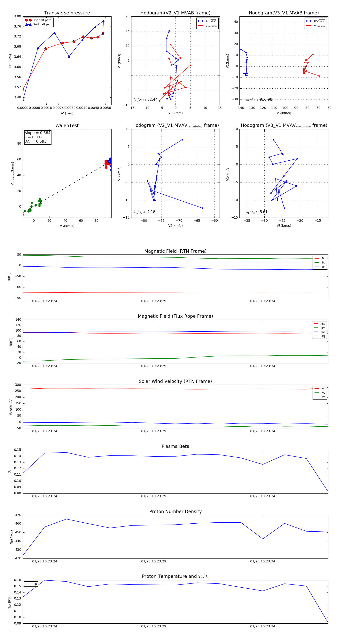Viewport: 351px width, 644px height.
Task: Click the 'MA = 0.593' text
Action: click(36, 141)
